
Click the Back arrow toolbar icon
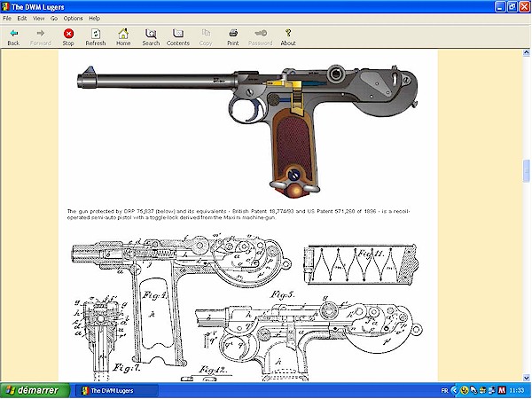(13, 34)
